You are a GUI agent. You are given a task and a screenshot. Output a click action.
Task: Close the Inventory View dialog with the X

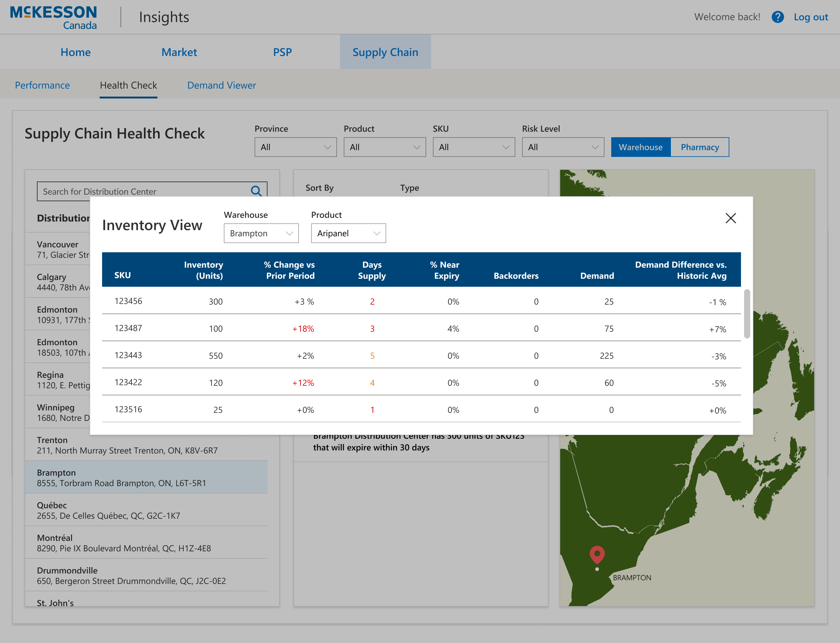pos(730,218)
